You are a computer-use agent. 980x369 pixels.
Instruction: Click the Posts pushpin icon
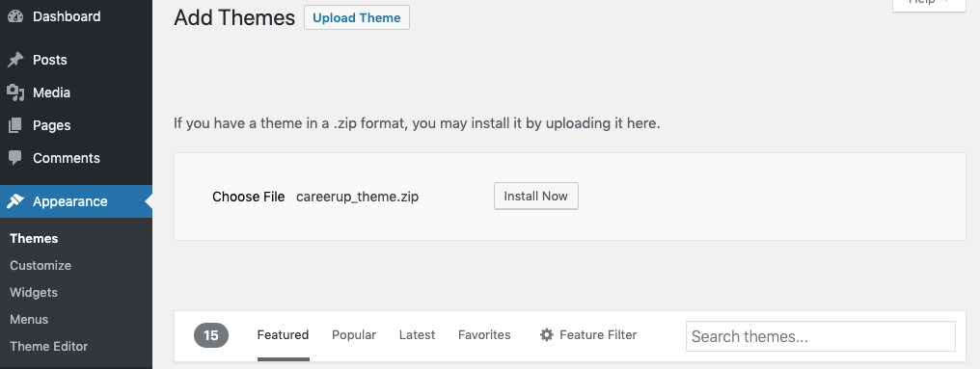15,60
